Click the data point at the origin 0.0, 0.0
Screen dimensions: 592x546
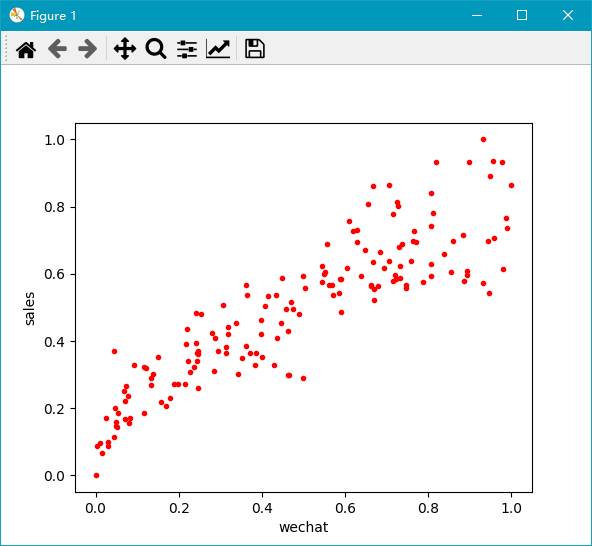pyautogui.click(x=96, y=475)
